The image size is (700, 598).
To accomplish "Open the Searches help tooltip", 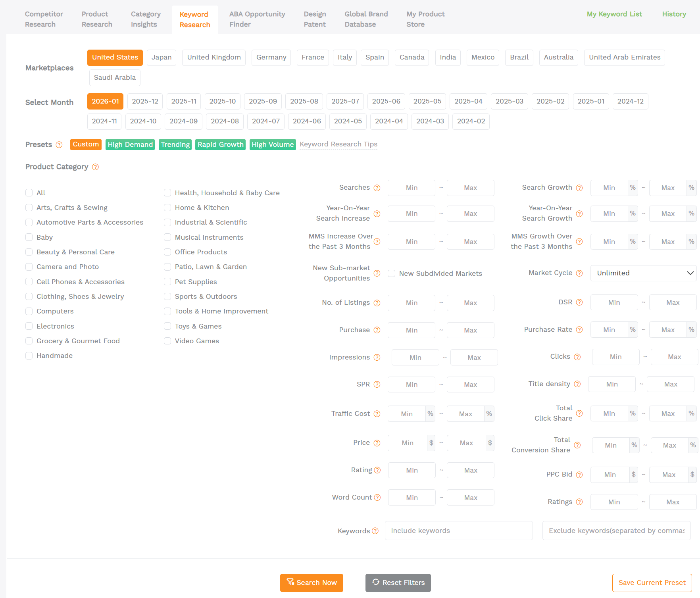I will [377, 187].
